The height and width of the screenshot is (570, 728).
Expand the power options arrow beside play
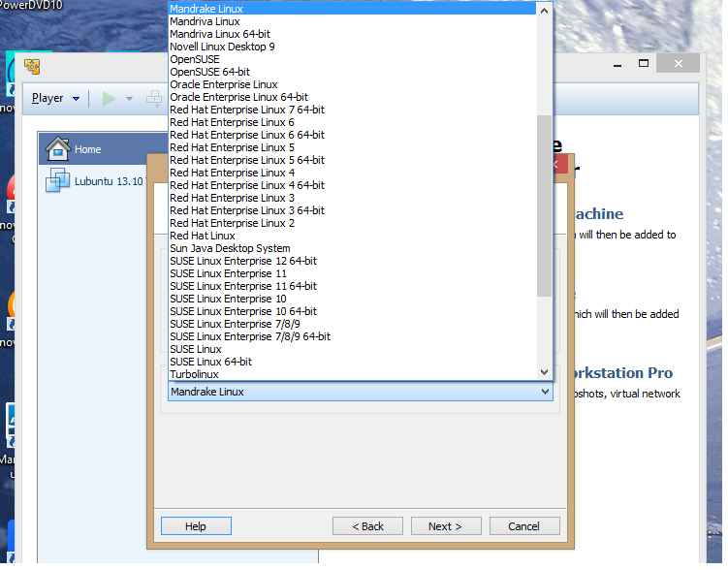click(129, 98)
